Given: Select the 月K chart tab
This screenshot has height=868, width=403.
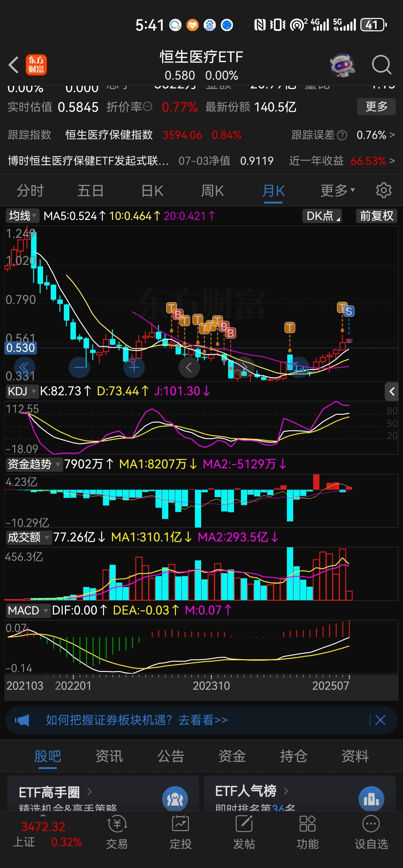Looking at the screenshot, I should tap(274, 190).
